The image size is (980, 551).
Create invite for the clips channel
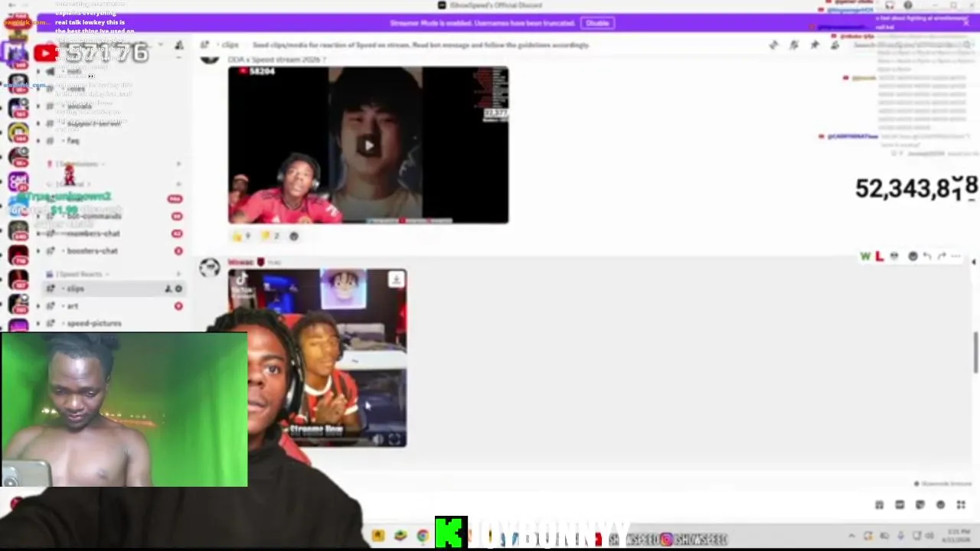point(168,289)
